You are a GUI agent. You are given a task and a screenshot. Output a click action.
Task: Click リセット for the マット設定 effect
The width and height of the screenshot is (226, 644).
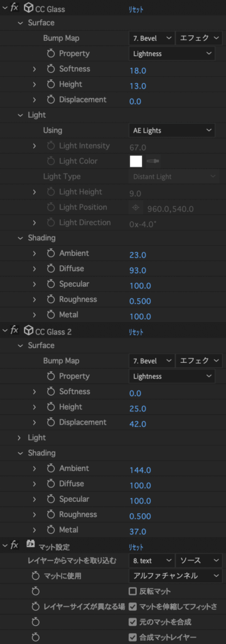(x=136, y=548)
